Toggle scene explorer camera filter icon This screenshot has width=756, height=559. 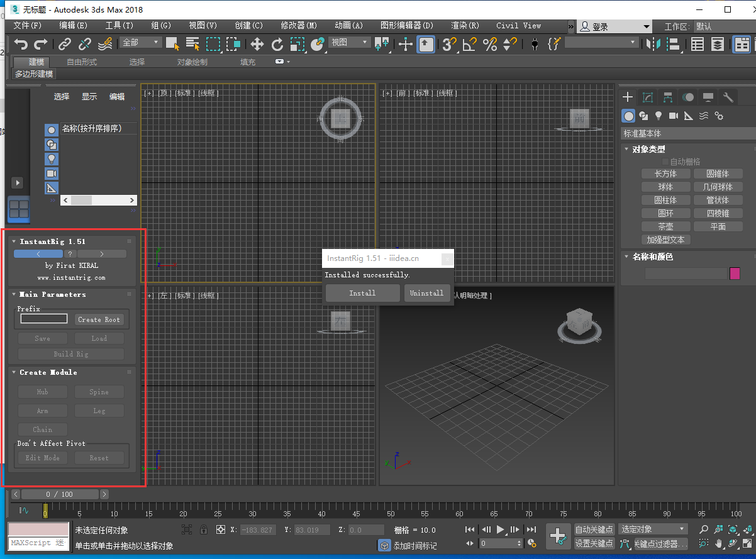pyautogui.click(x=52, y=173)
